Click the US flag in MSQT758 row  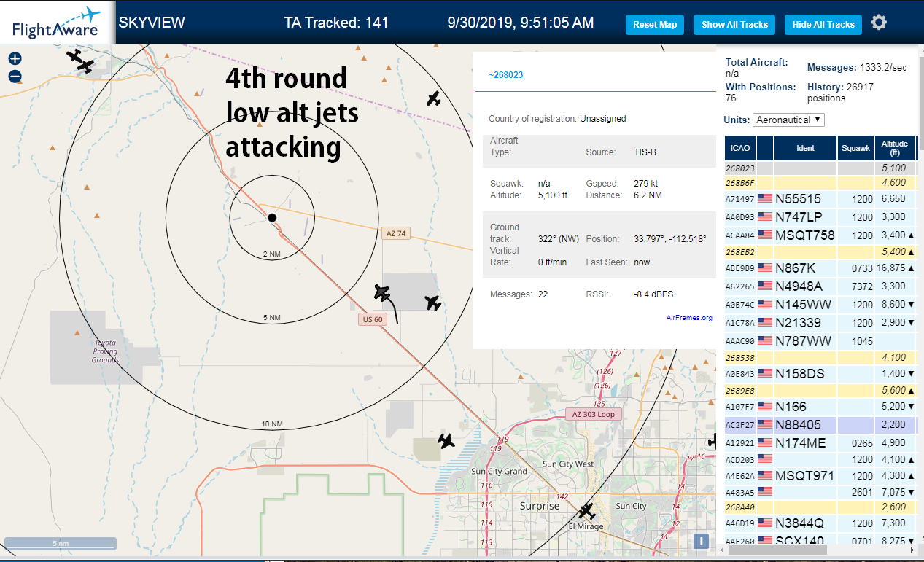pyautogui.click(x=764, y=235)
